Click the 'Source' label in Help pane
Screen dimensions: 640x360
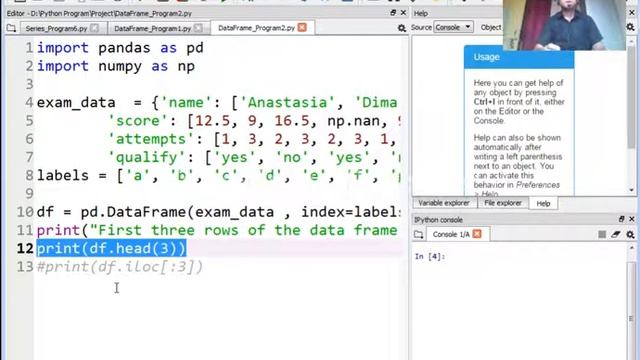pos(421,27)
